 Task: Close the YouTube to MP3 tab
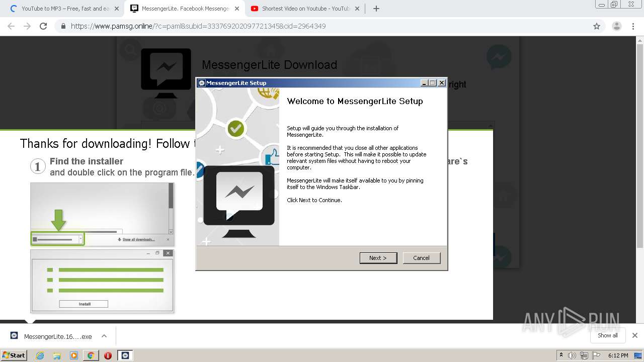[117, 9]
